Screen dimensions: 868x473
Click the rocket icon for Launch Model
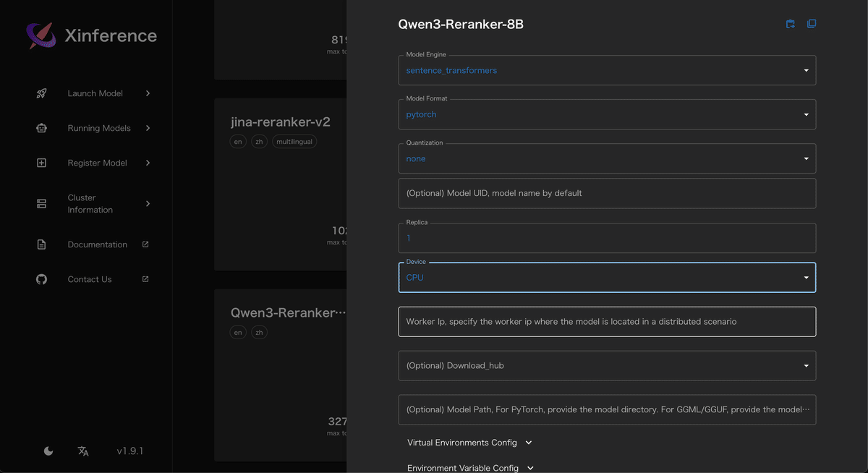(41, 93)
